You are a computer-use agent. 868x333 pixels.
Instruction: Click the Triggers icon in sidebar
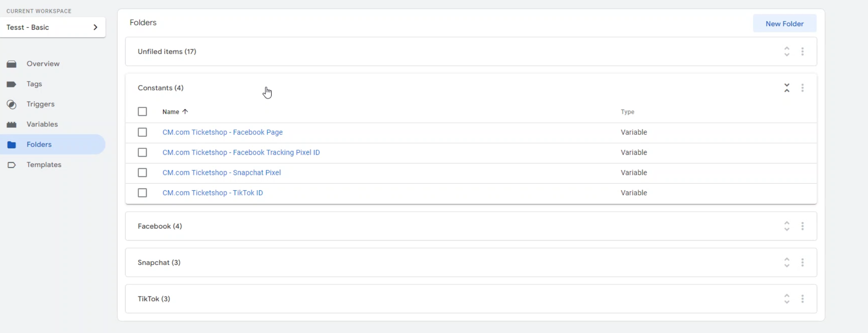tap(12, 105)
